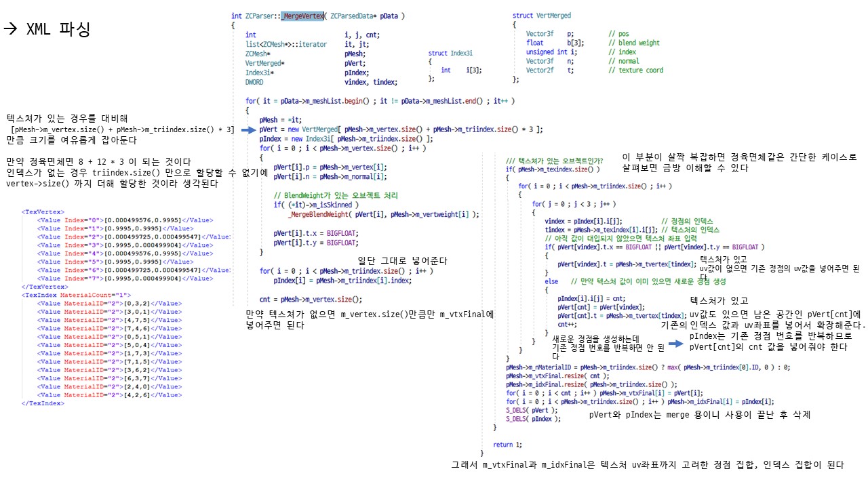
Task: Select the '/// 텍스쳐가 있는 오브젝트인가?' comment
Action: (555, 160)
